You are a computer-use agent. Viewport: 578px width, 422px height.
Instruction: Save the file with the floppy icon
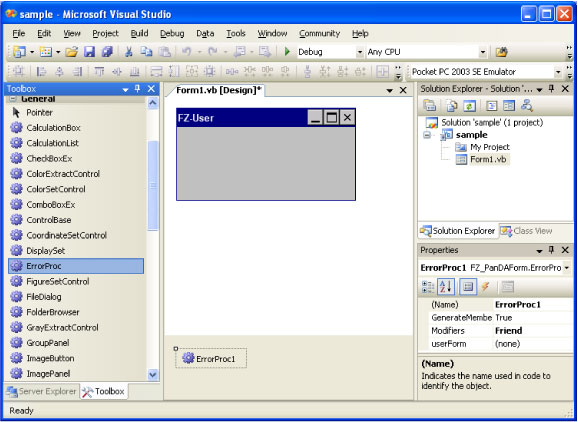click(x=90, y=52)
